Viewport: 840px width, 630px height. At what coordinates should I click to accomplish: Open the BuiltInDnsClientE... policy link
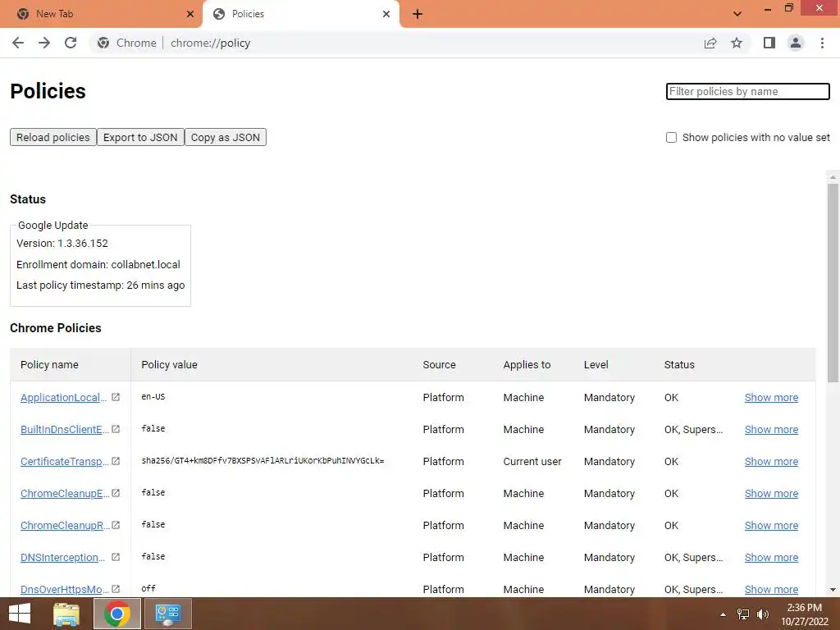(x=65, y=430)
